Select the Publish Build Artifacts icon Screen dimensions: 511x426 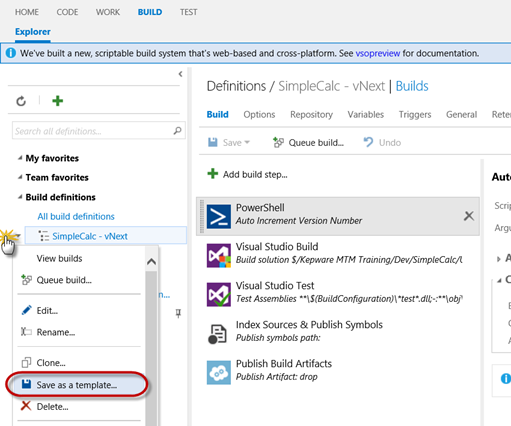pos(219,372)
